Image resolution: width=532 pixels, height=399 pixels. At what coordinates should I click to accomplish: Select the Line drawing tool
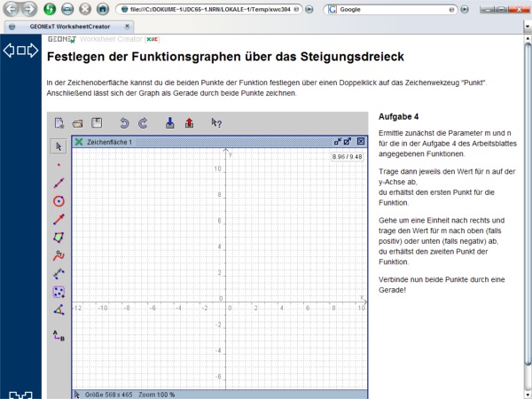click(x=59, y=183)
